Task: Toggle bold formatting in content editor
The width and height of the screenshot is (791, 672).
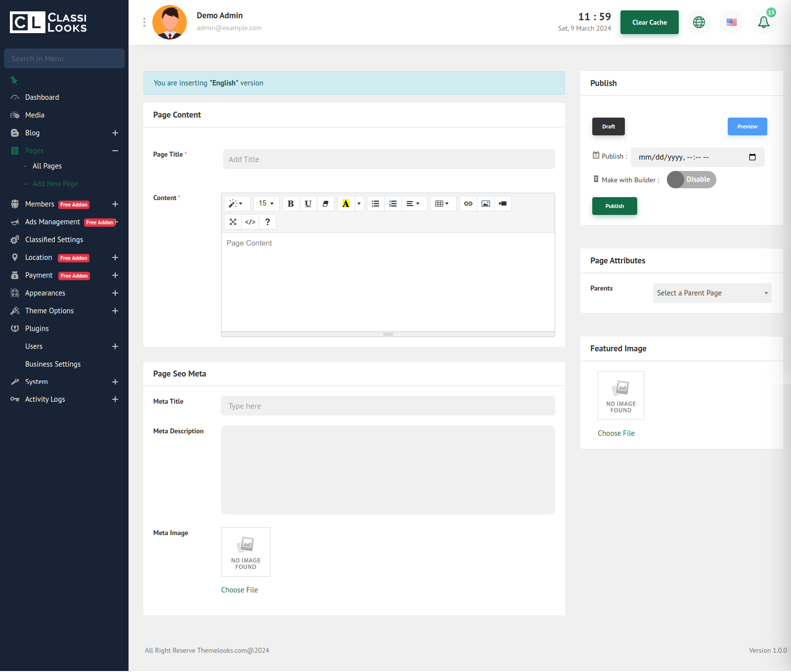Action: coord(291,204)
